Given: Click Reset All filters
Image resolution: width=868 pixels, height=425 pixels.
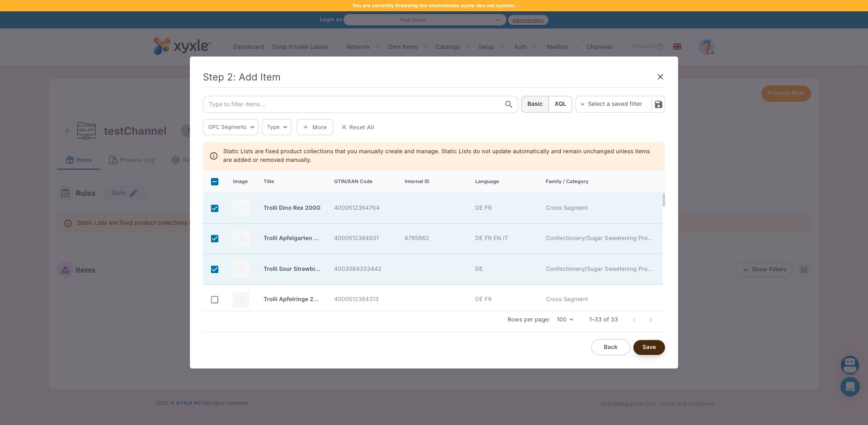Looking at the screenshot, I should (358, 127).
